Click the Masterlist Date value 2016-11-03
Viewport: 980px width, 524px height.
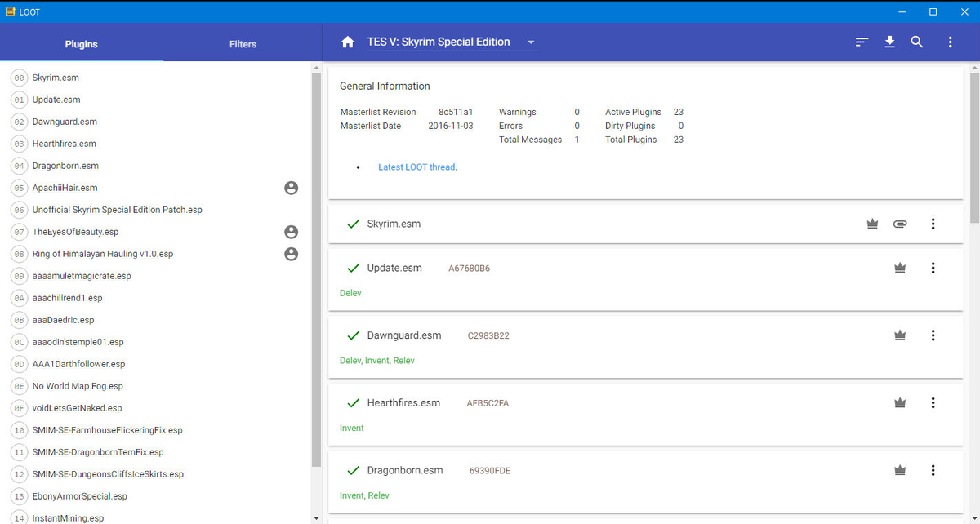[451, 126]
